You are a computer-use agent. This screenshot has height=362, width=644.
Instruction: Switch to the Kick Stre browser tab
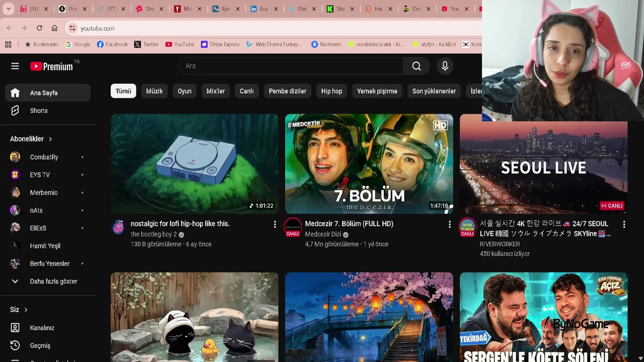click(341, 9)
